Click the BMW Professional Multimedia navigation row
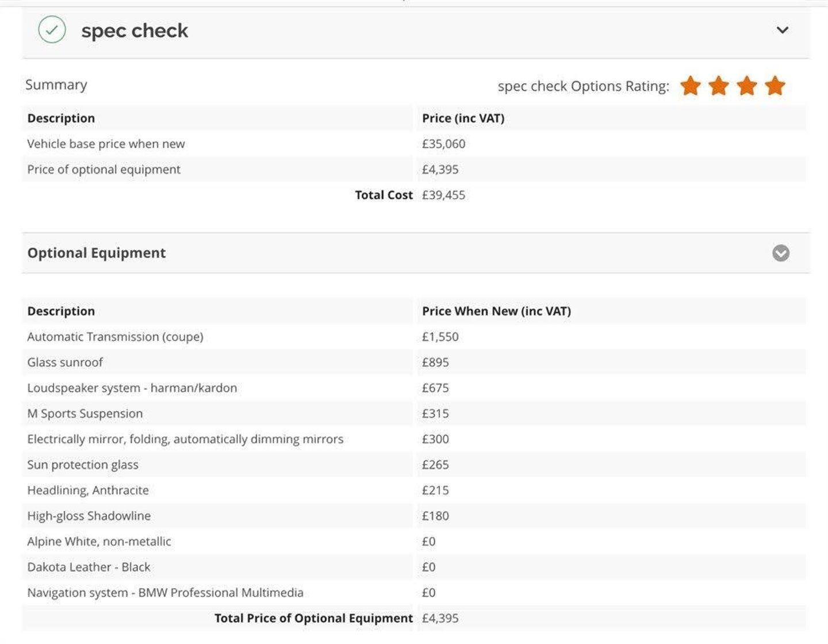Image resolution: width=828 pixels, height=644 pixels. click(413, 593)
